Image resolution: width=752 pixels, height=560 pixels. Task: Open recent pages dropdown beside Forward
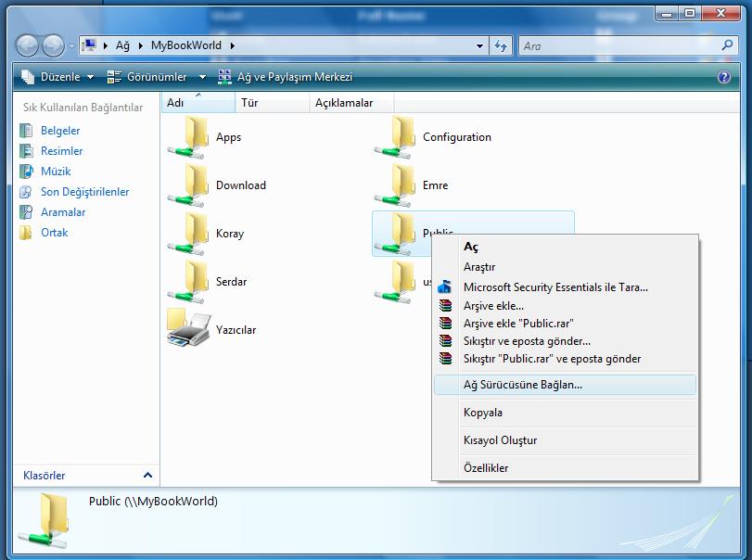[71, 46]
